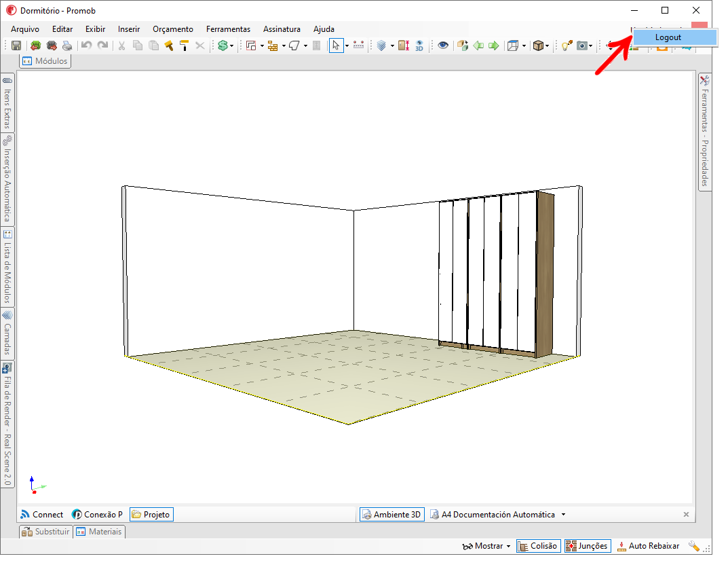Open the Editar menu
The image size is (728, 567).
click(x=62, y=29)
